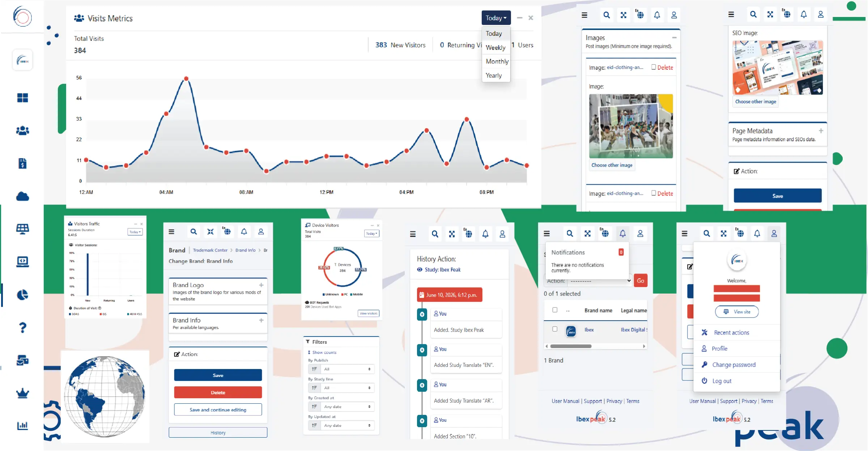
Task: Open the By Created at date dropdown
Action: [x=341, y=407]
